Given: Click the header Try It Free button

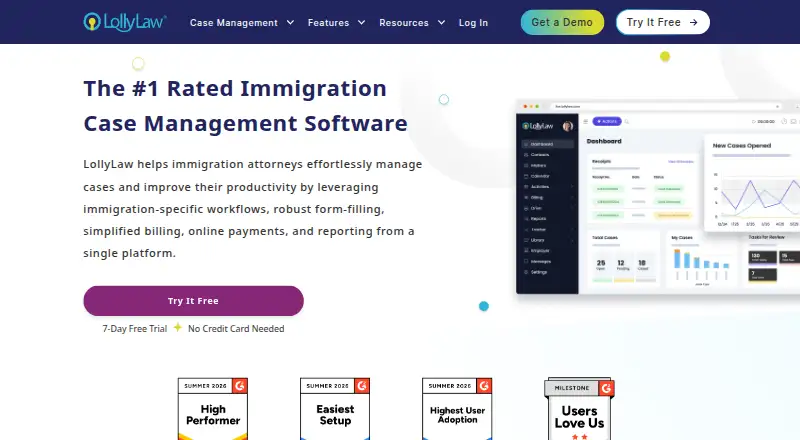Looking at the screenshot, I should (x=663, y=22).
